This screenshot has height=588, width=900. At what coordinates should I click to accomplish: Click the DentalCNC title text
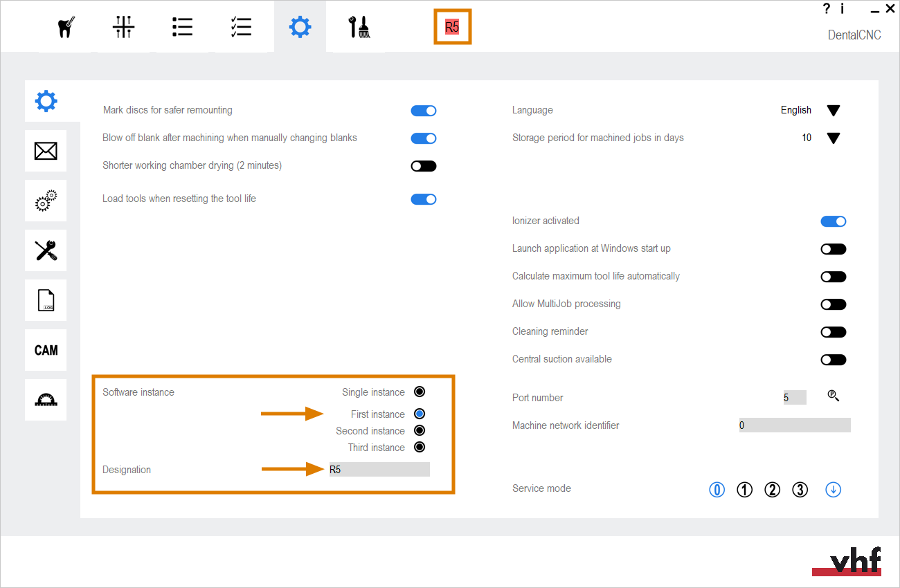854,35
